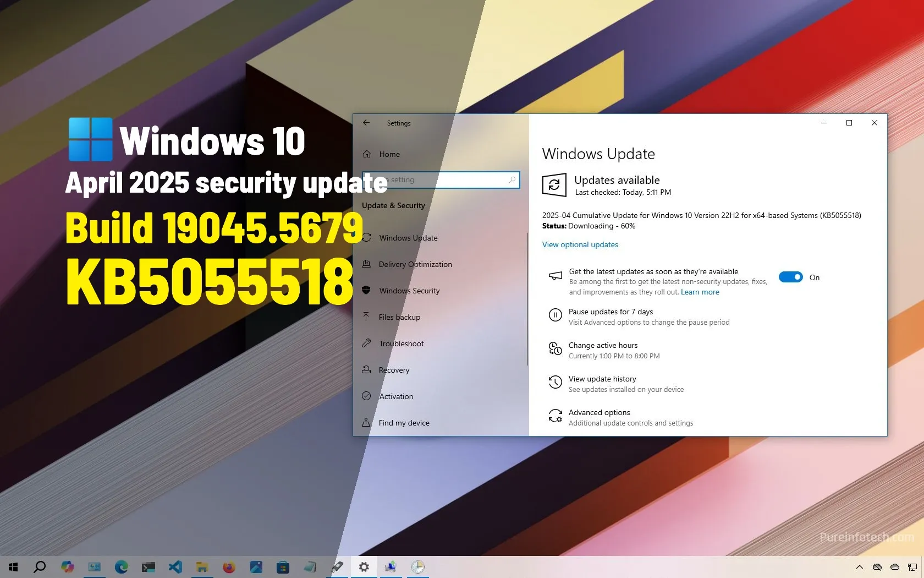Image resolution: width=924 pixels, height=578 pixels.
Task: Click the Downloading - 60% status
Action: point(601,226)
